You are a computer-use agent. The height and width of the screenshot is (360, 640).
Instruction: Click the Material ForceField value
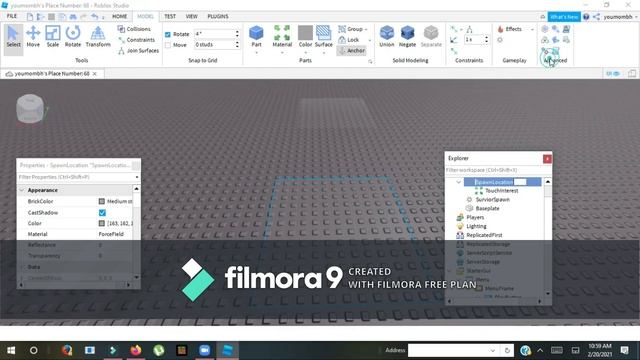click(x=111, y=234)
